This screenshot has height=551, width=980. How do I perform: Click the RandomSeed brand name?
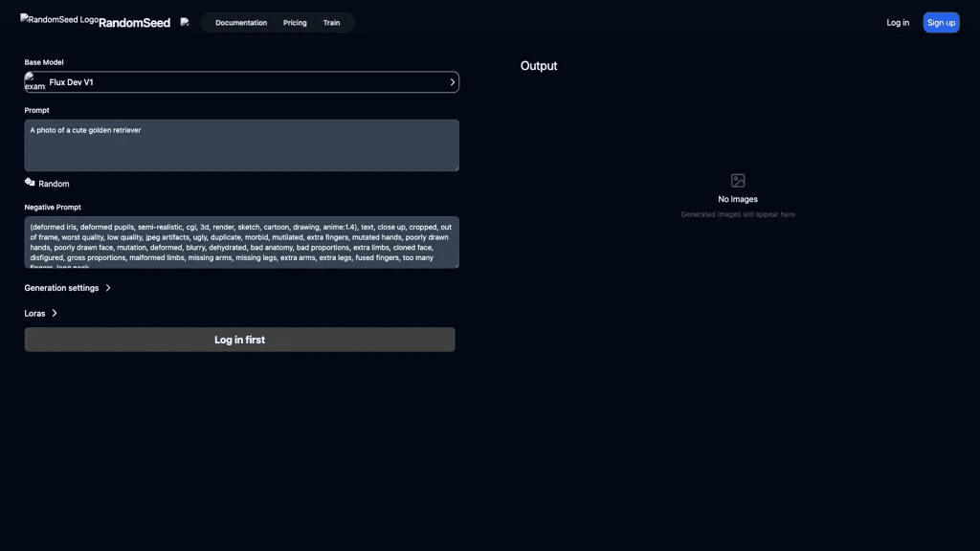(x=134, y=23)
